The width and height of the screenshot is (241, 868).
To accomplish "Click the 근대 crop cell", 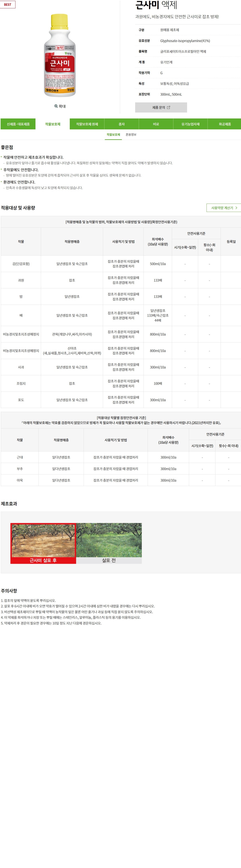I will [x=20, y=457].
